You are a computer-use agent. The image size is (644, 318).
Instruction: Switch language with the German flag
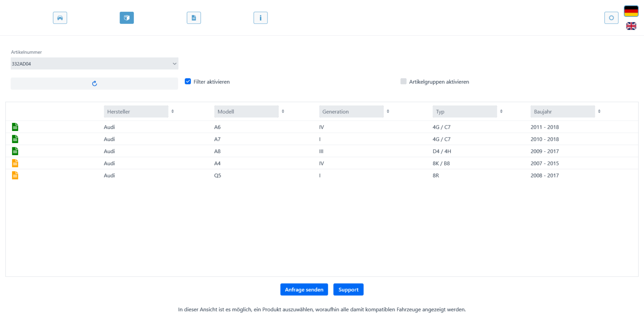coord(631,11)
